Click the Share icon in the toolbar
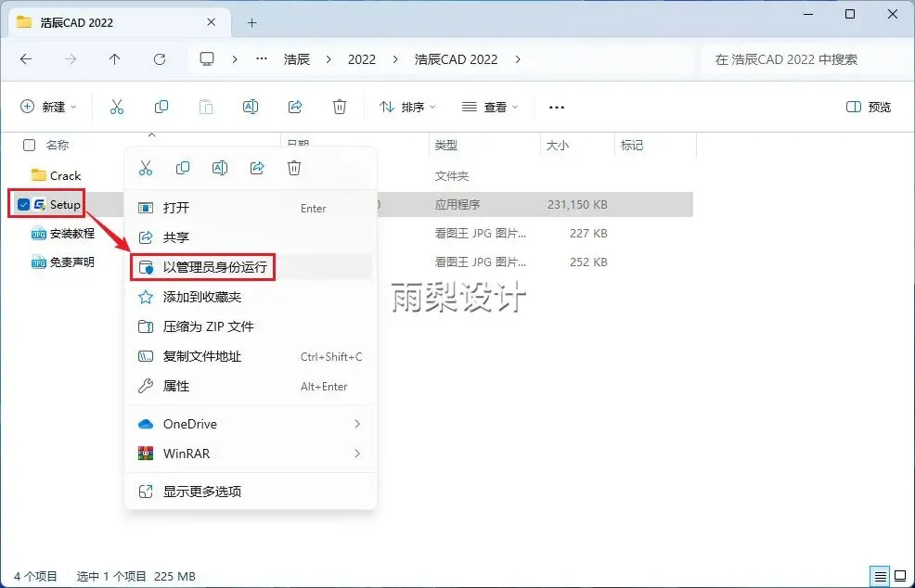Viewport: 915px width, 588px height. tap(295, 107)
